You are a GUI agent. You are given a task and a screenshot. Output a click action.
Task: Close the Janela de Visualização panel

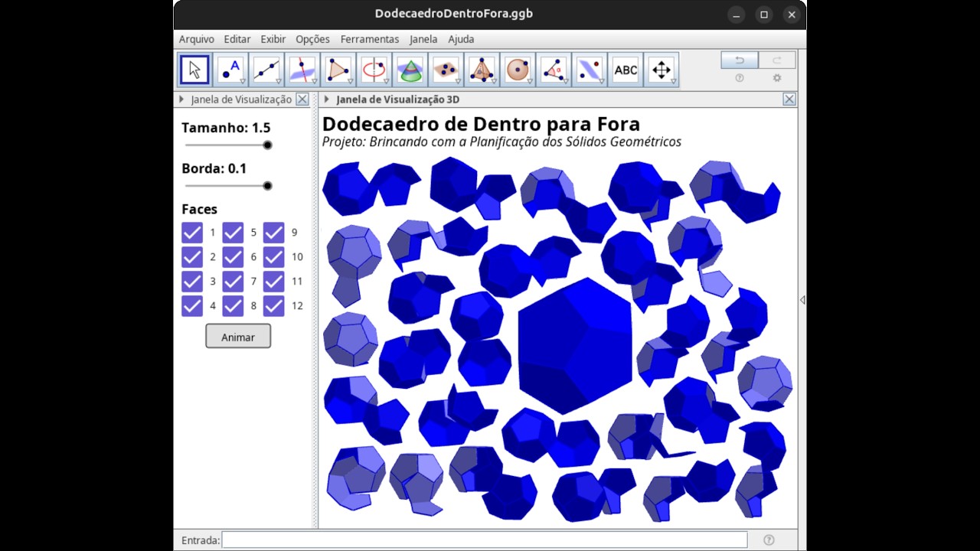(x=302, y=99)
